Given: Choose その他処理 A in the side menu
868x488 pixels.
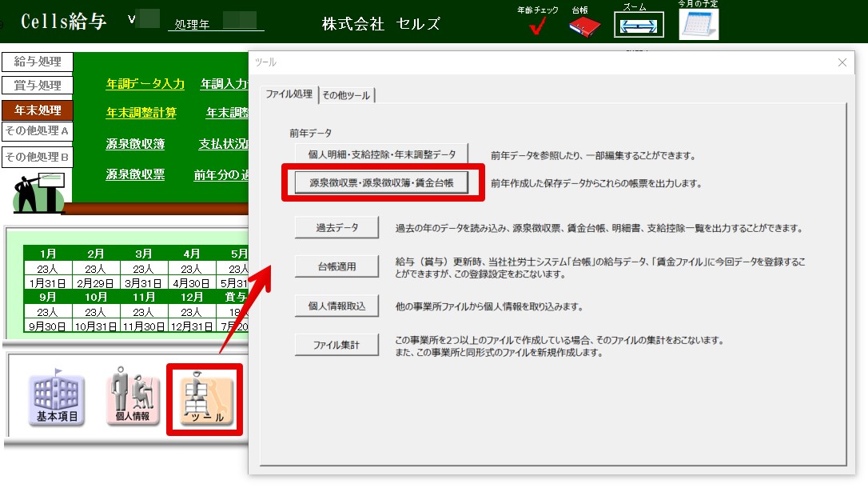Looking at the screenshot, I should pos(38,131).
